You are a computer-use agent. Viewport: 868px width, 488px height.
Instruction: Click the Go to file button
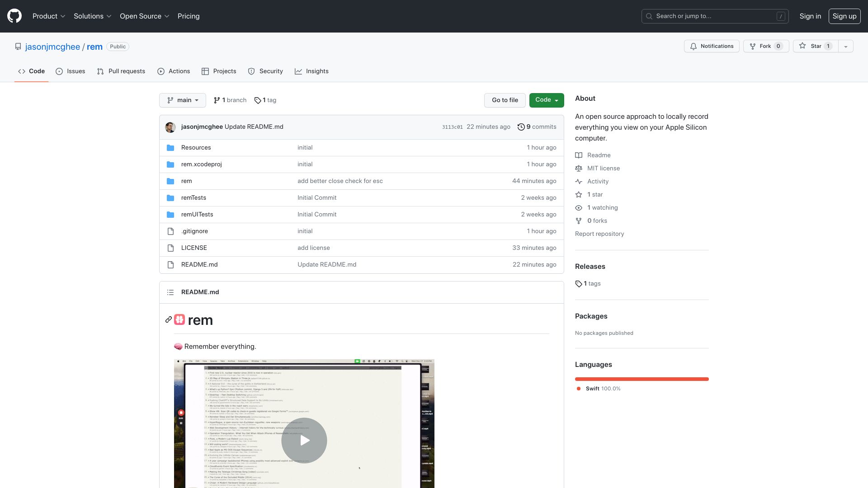(505, 100)
